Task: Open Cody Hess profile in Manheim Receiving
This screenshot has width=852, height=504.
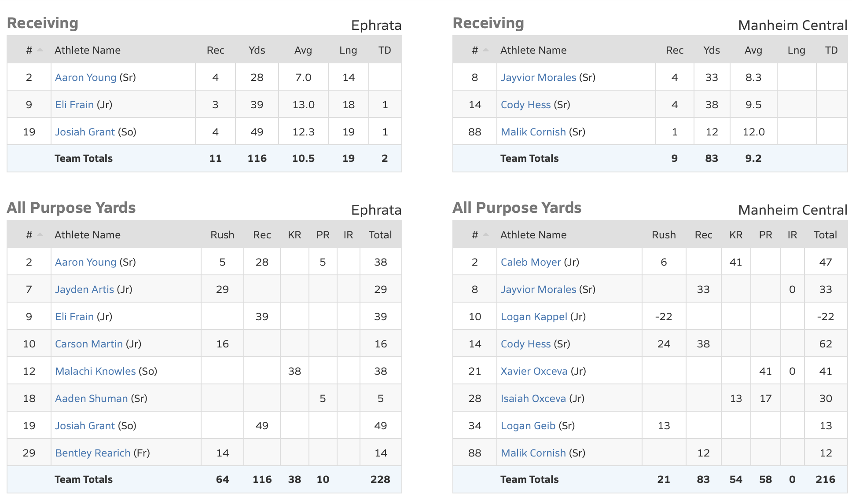Action: click(x=525, y=105)
